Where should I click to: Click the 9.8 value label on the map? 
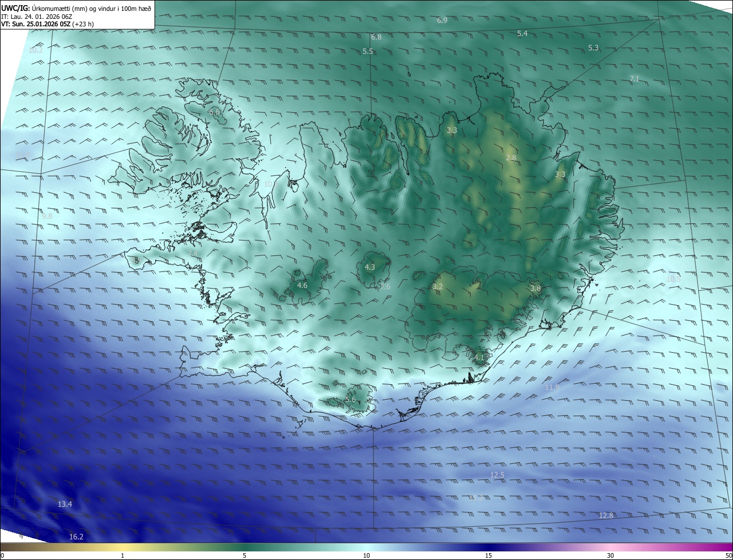47,216
